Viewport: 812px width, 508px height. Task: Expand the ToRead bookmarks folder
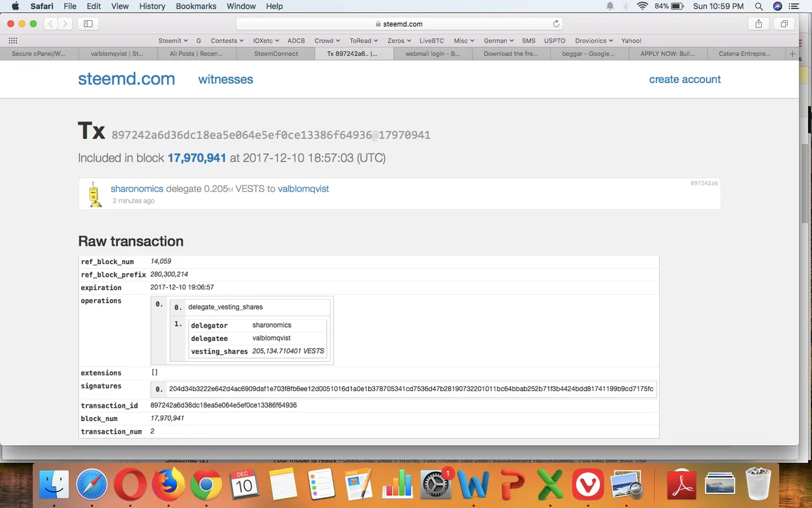tap(363, 41)
